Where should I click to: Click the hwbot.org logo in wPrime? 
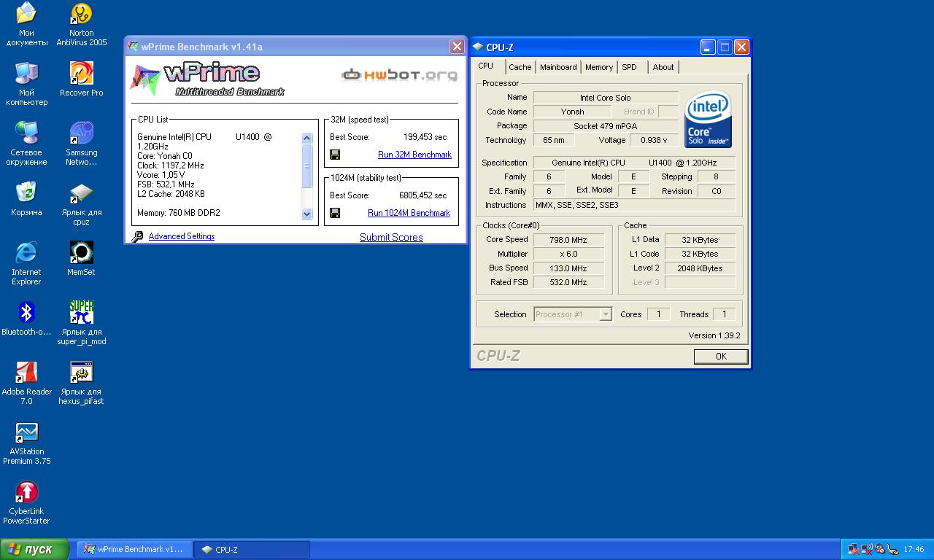[400, 74]
